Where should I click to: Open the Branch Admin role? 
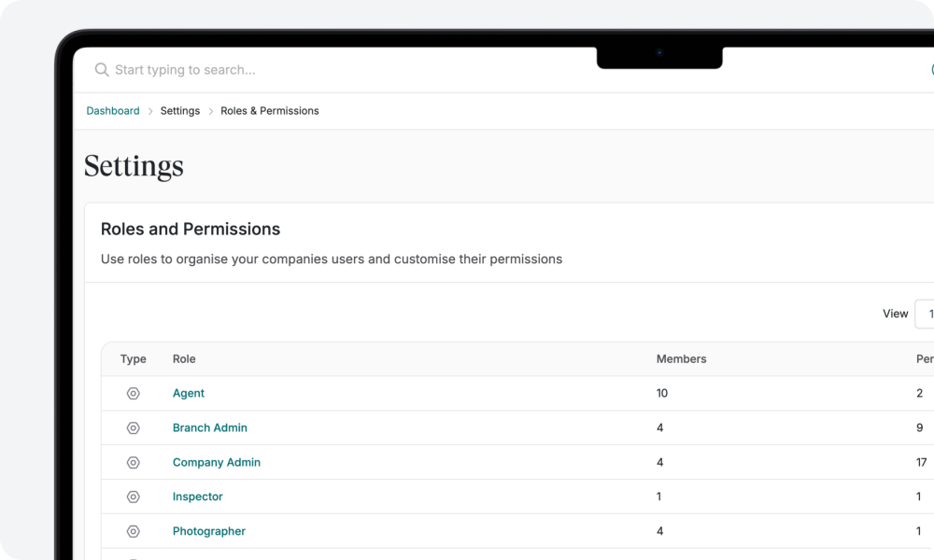click(x=210, y=427)
